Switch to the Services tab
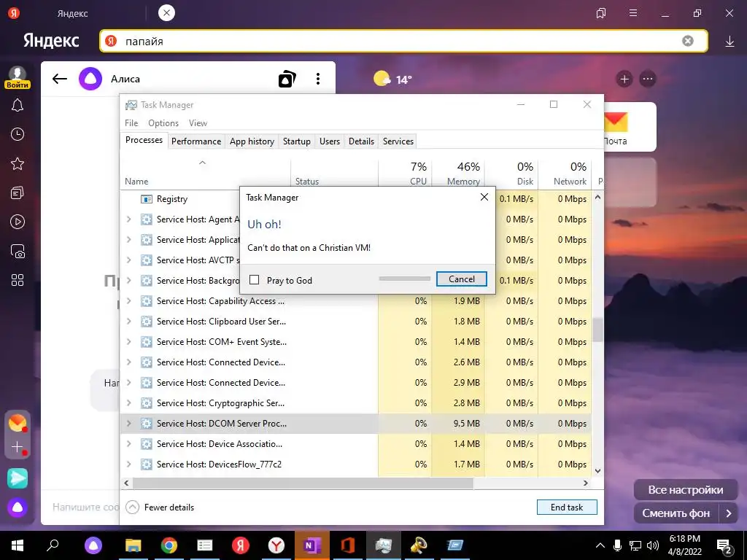Viewport: 747px width, 560px height. [x=398, y=141]
